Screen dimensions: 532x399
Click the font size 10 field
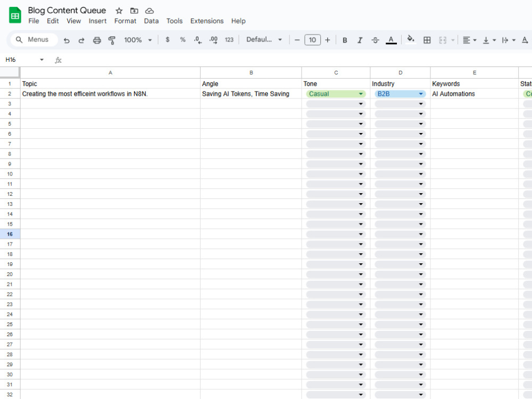(x=312, y=40)
